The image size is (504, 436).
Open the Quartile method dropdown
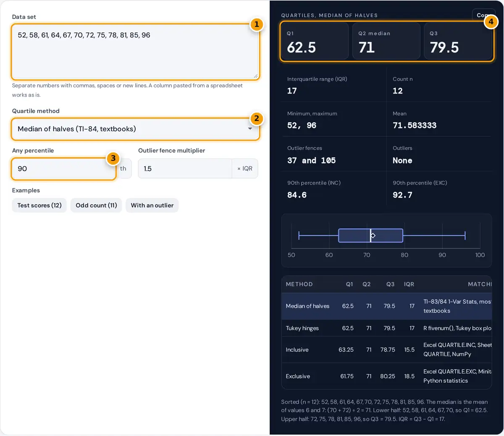pyautogui.click(x=135, y=129)
